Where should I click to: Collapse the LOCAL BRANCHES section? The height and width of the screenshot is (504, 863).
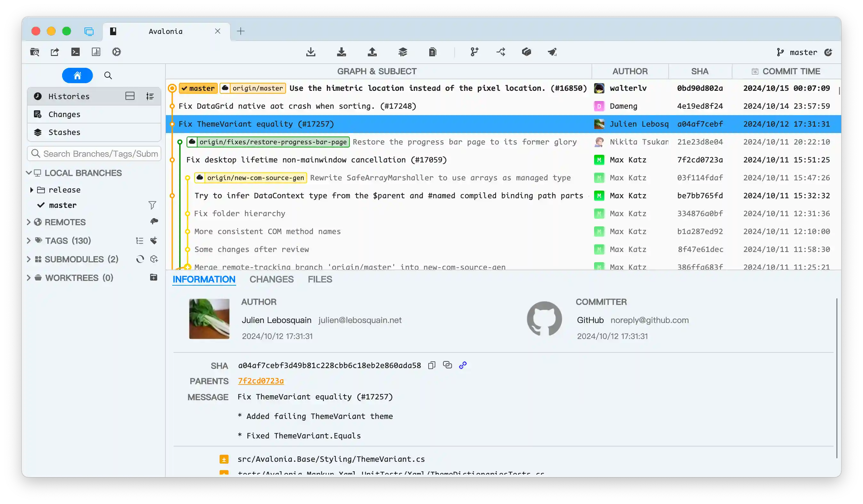coord(29,173)
